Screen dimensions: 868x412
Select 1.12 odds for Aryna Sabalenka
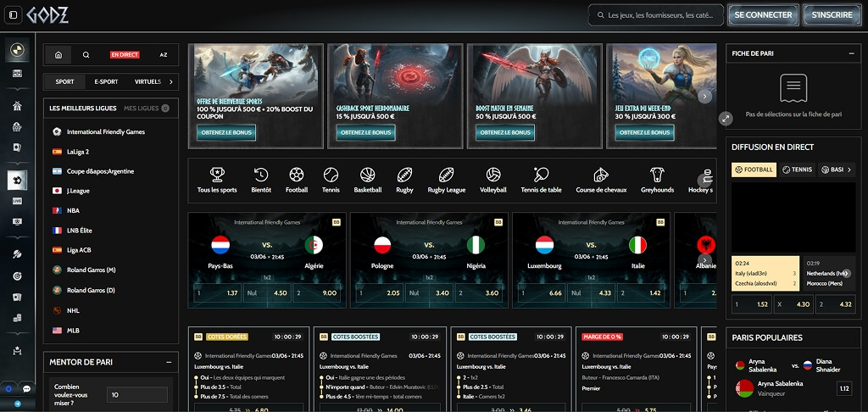point(844,389)
